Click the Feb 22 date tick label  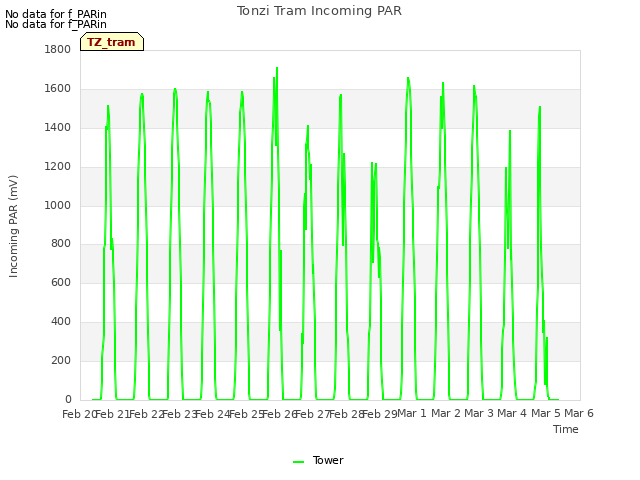tap(146, 414)
